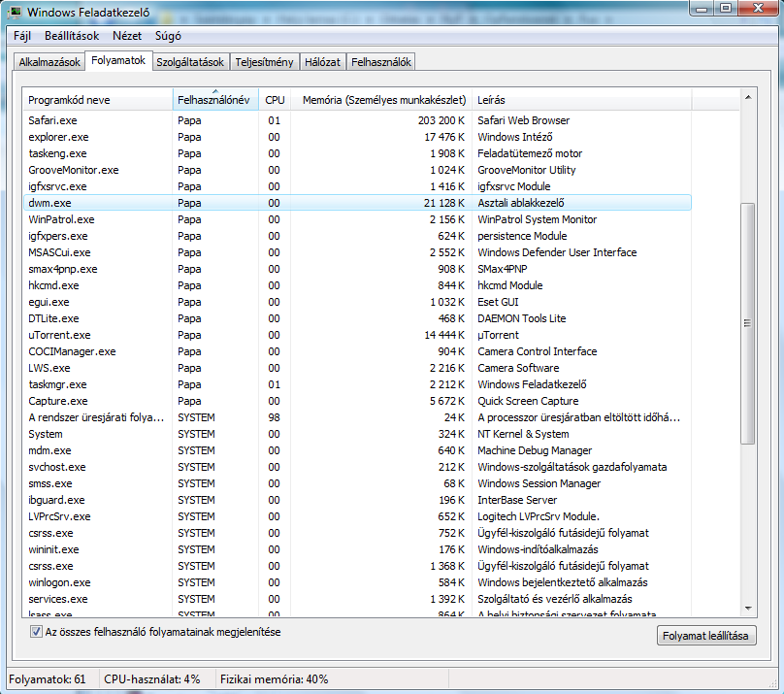Click the scrollbar down arrow
The image size is (784, 694).
(748, 609)
